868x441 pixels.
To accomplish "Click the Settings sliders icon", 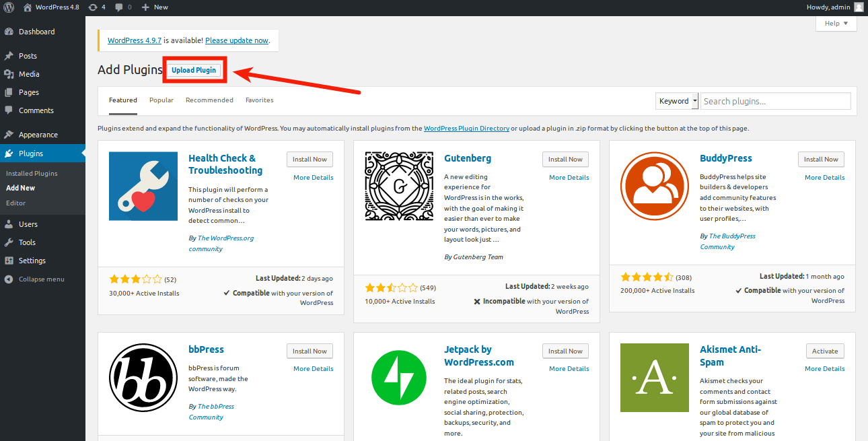I will pos(9,261).
